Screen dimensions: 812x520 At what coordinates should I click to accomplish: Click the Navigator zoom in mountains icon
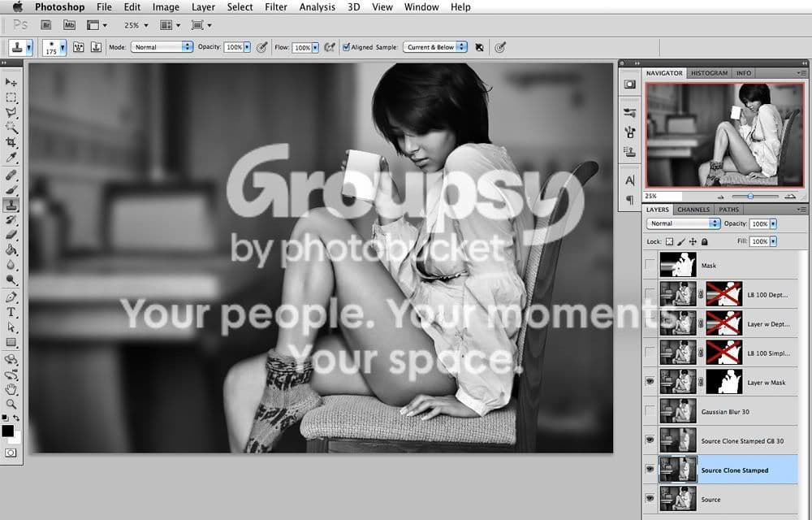click(x=790, y=197)
